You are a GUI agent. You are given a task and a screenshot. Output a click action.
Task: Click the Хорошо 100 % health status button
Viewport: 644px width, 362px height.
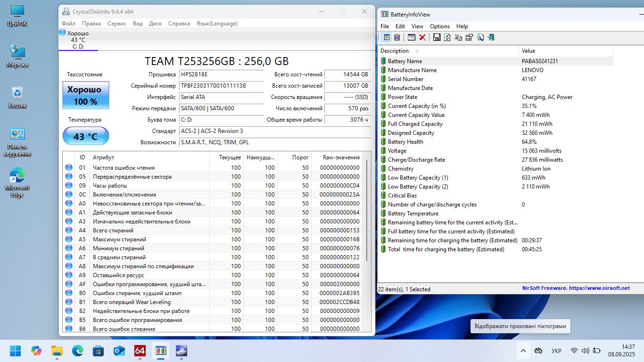(86, 95)
